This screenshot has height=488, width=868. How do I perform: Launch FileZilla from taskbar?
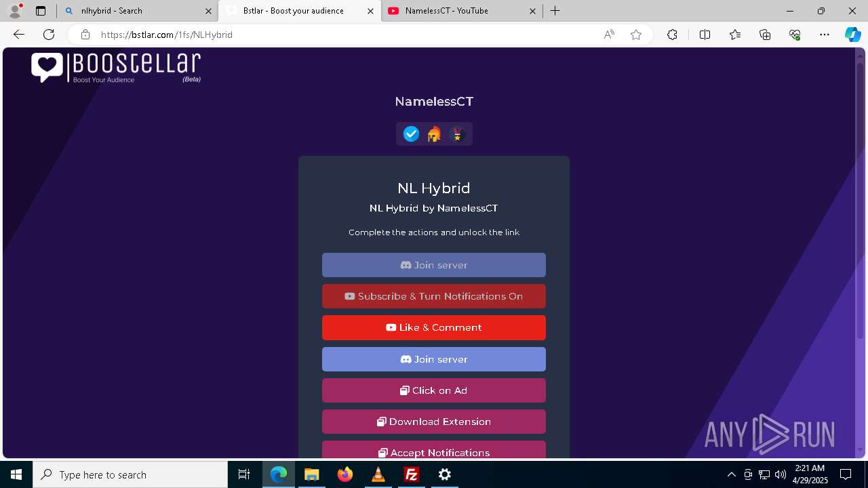click(x=412, y=474)
